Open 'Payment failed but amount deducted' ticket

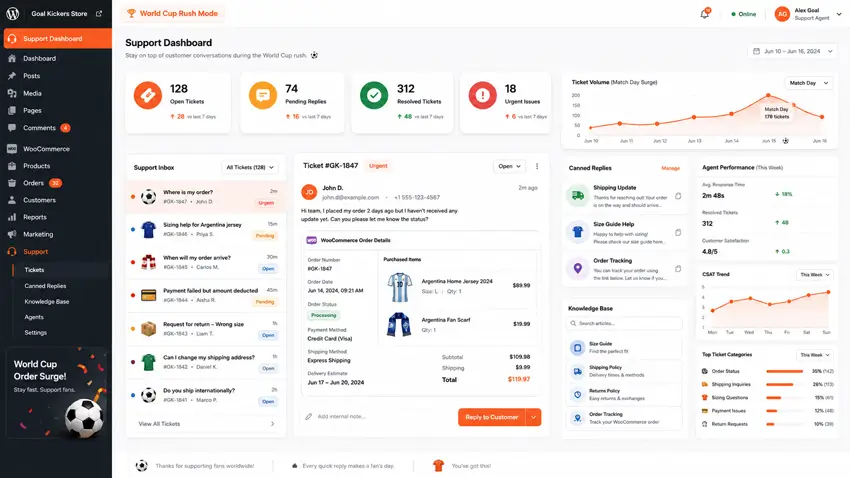pyautogui.click(x=206, y=295)
